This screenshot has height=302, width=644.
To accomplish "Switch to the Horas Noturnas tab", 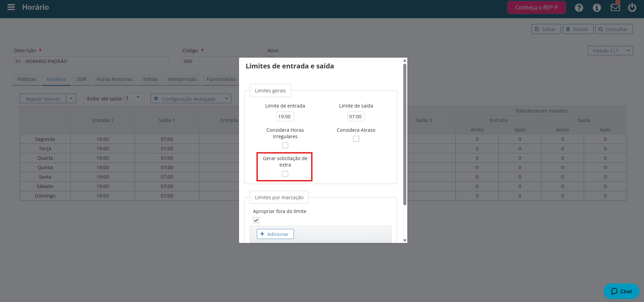I will (114, 79).
